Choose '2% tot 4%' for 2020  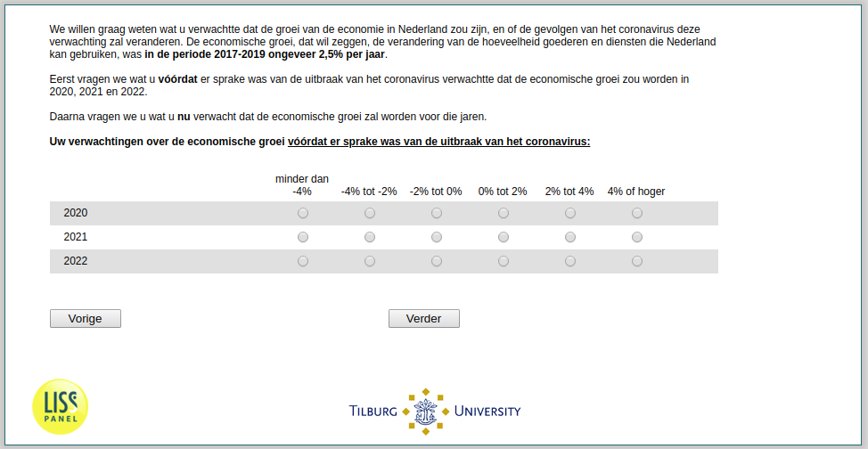coord(570,213)
